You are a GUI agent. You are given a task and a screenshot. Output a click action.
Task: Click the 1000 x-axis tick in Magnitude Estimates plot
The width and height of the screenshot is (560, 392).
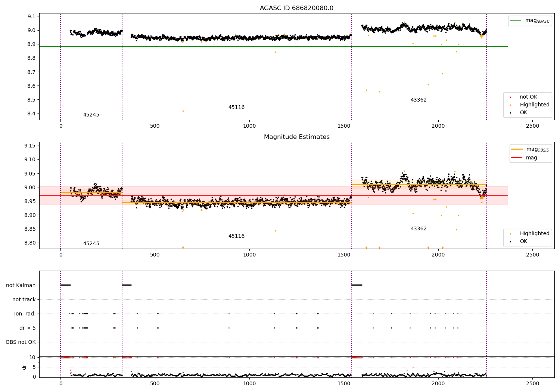coord(249,255)
